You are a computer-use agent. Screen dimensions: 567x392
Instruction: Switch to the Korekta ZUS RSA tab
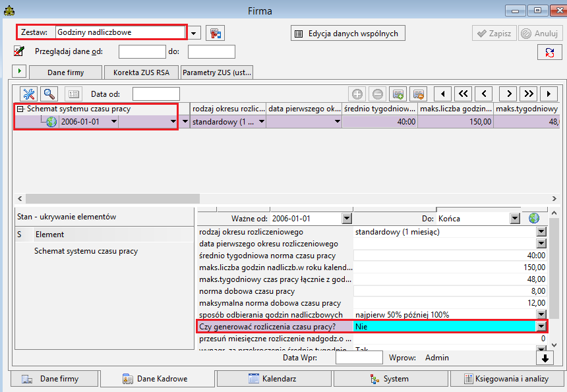[141, 72]
